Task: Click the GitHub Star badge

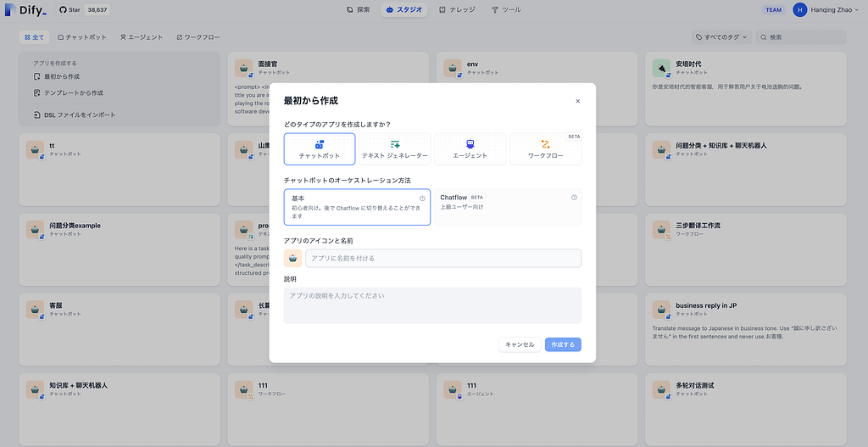Action: pyautogui.click(x=85, y=10)
